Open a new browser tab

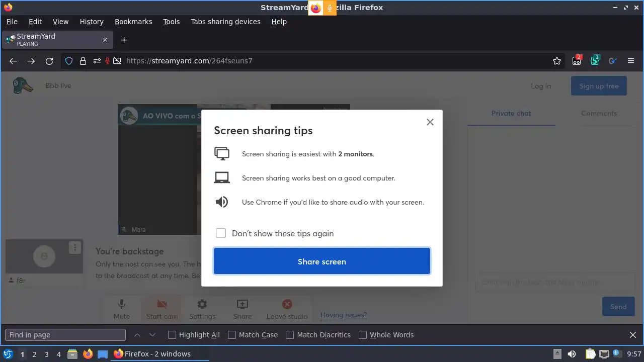tap(124, 40)
